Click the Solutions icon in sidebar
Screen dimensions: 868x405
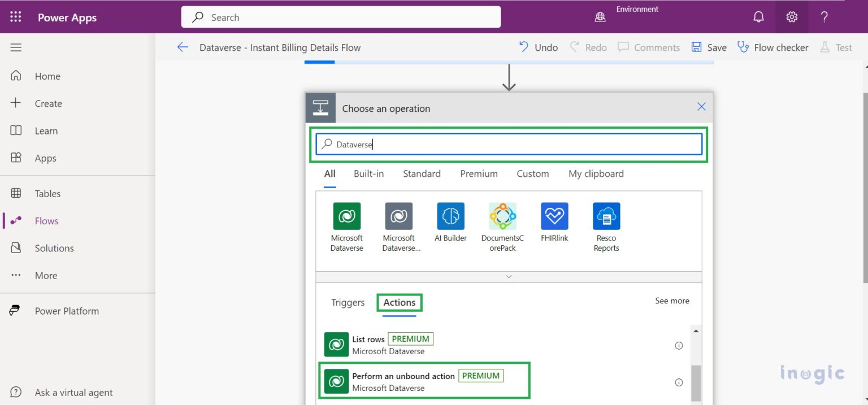click(x=16, y=248)
